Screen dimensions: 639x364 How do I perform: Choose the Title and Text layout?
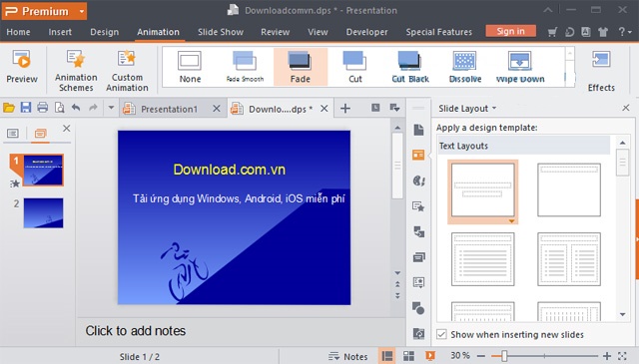click(x=483, y=259)
